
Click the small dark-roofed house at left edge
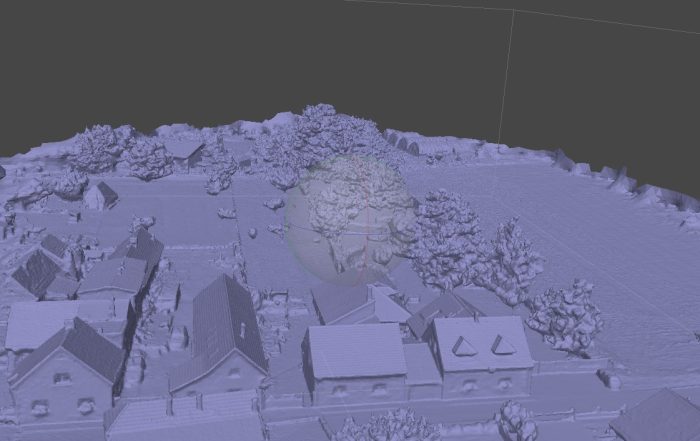point(37,270)
